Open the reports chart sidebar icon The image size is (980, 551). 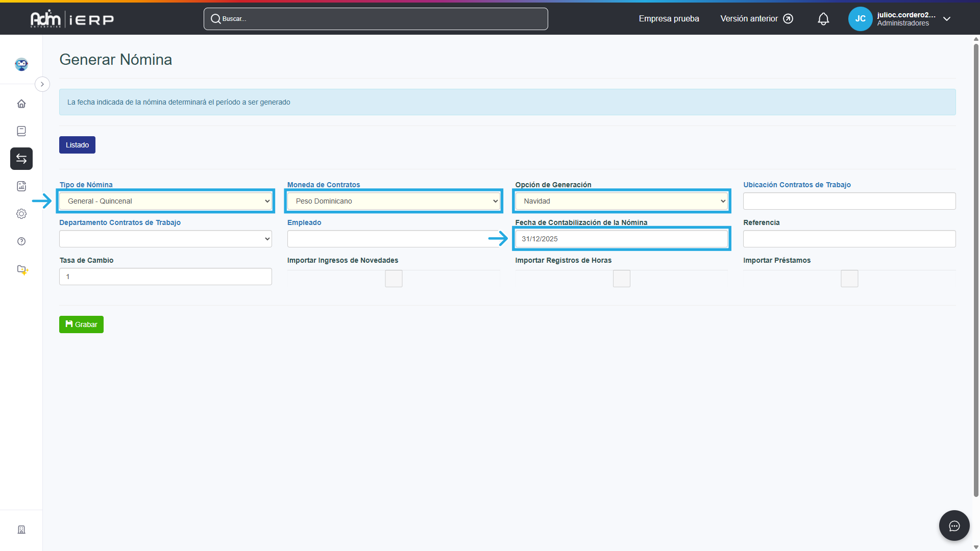[21, 186]
